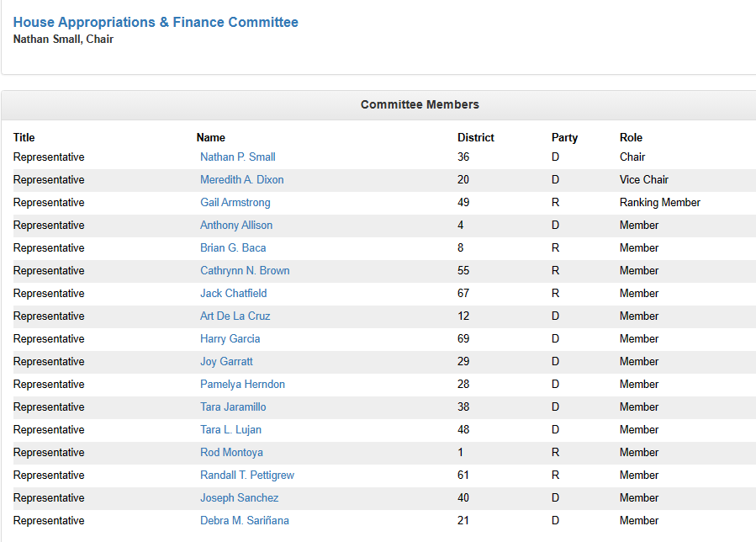Select Joy Garratt in the members table

pyautogui.click(x=226, y=362)
